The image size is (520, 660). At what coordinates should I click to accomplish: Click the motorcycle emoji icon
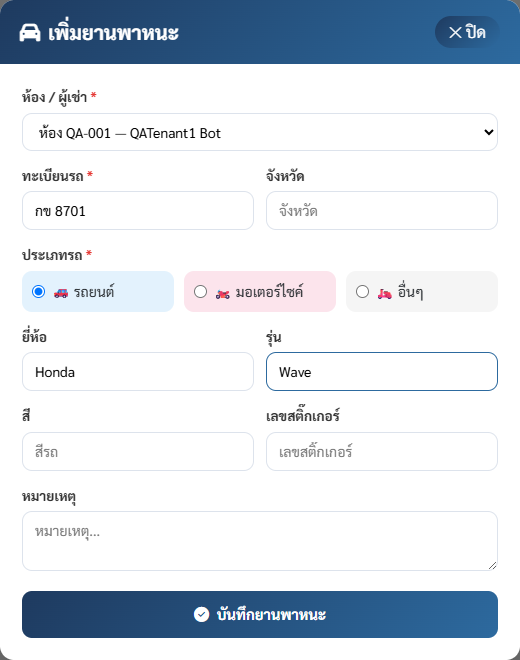pos(223,293)
